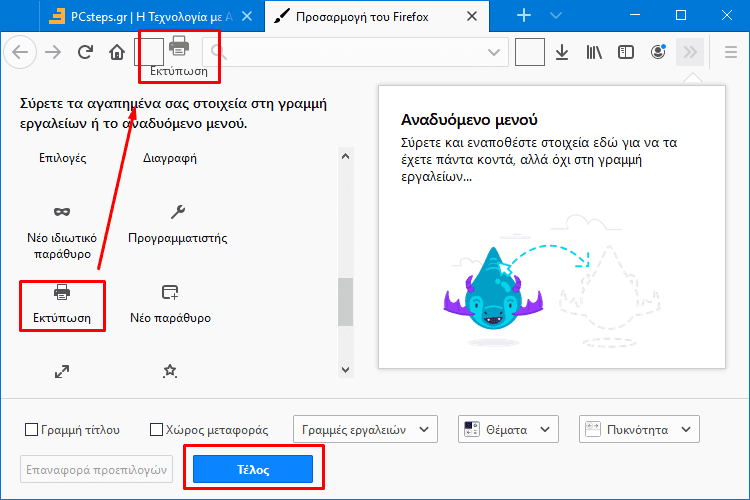Open the Θέματα dropdown
The width and height of the screenshot is (750, 500).
[508, 429]
